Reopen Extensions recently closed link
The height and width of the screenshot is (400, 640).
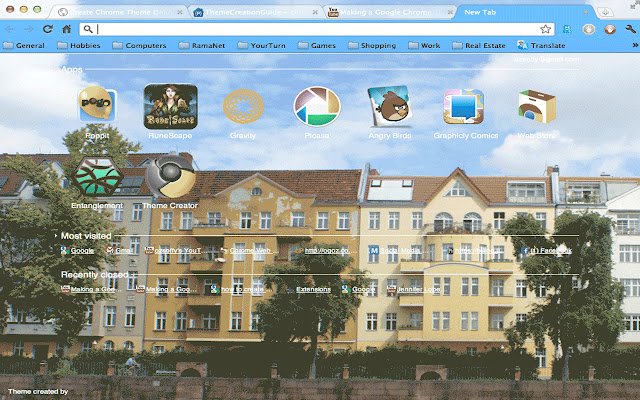[313, 289]
